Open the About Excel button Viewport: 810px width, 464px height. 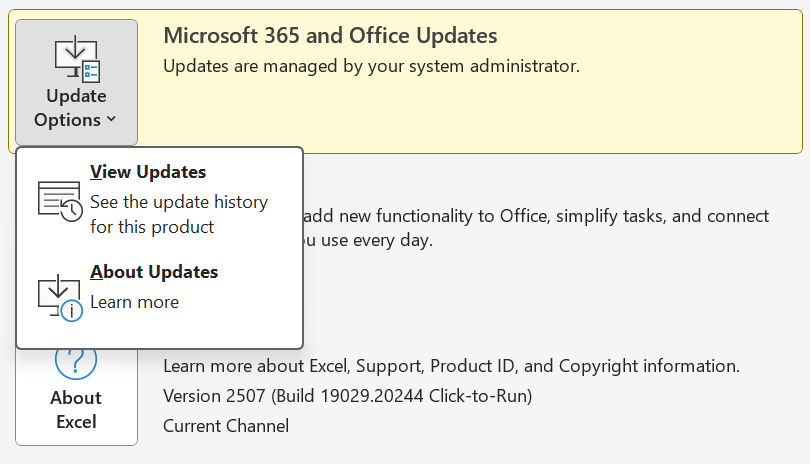pyautogui.click(x=76, y=395)
